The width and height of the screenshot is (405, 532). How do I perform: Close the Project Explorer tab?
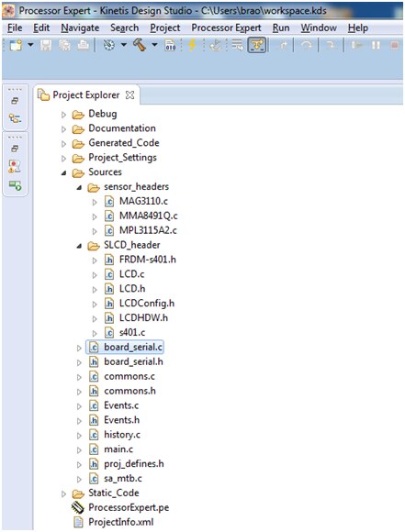[129, 95]
